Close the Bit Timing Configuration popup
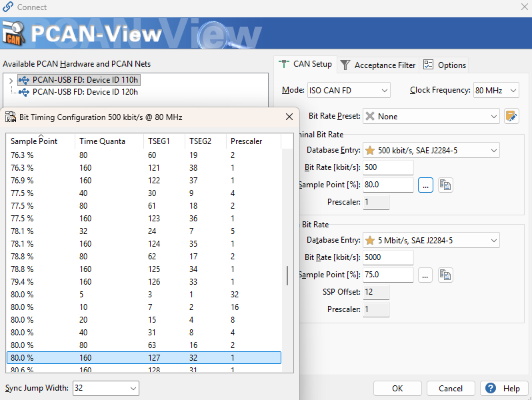This screenshot has width=532, height=400. point(289,117)
